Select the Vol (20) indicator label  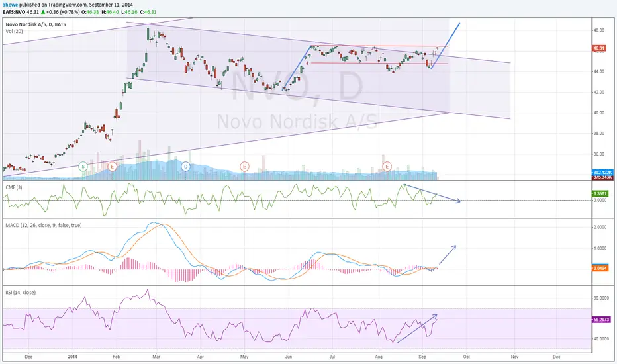[14, 32]
